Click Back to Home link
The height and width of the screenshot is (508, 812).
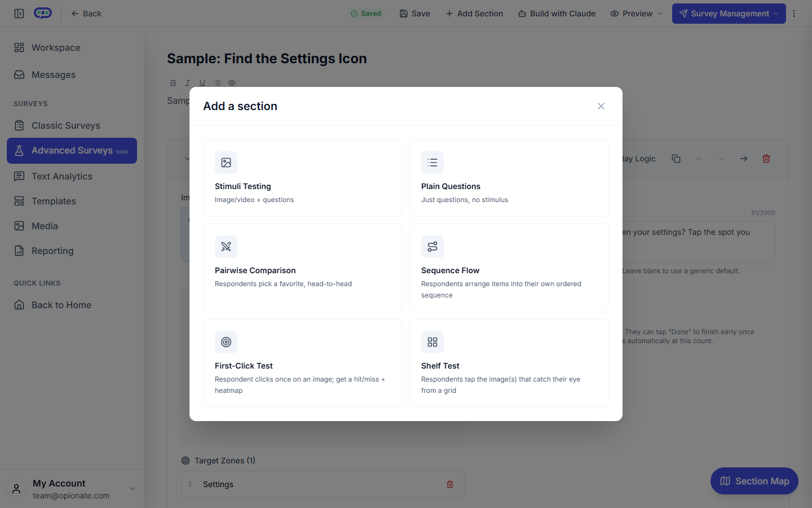[72, 305]
